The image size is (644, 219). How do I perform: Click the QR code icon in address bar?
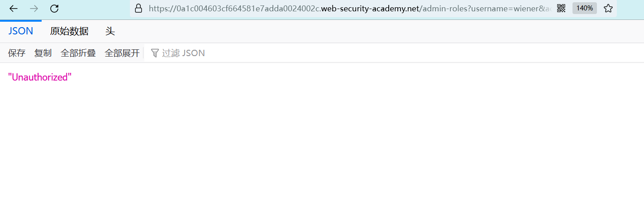point(561,8)
